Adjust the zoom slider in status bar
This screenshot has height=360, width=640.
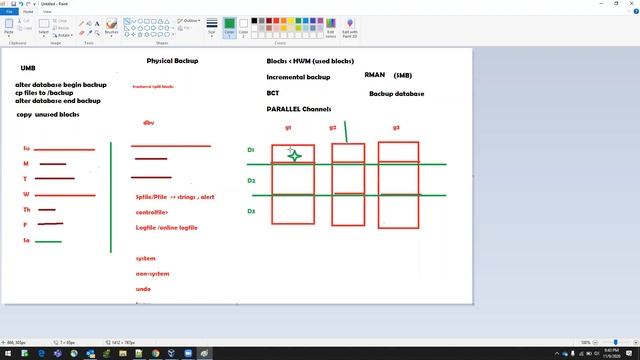pos(616,342)
